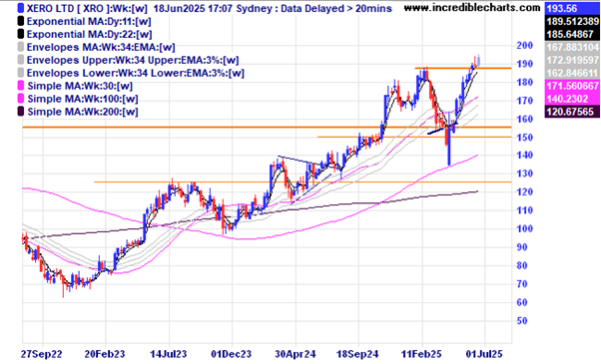Click the grey swatch beside Envelopes Upper
Image resolution: width=601 pixels, height=364 pixels.
21,60
